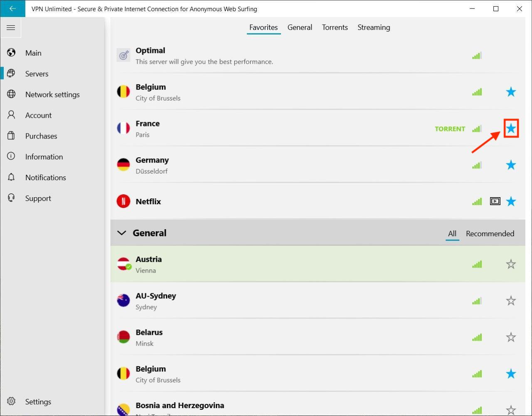
Task: Click the back arrow in title bar
Action: pyautogui.click(x=12, y=9)
